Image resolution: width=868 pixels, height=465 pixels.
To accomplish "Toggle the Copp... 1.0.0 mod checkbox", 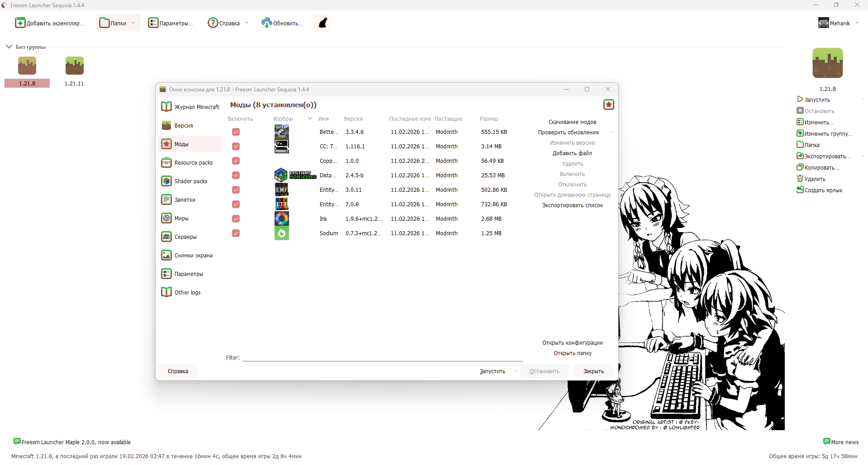I will [x=236, y=161].
